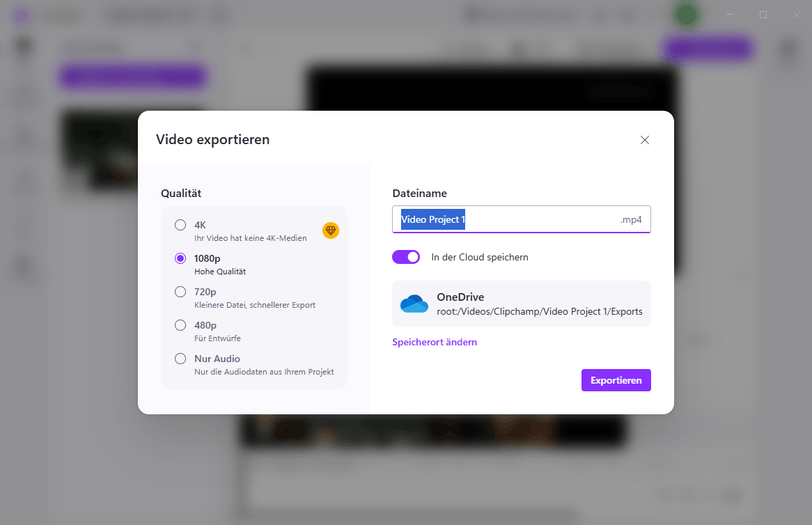
Task: Click the green user avatar in title bar
Action: click(687, 15)
